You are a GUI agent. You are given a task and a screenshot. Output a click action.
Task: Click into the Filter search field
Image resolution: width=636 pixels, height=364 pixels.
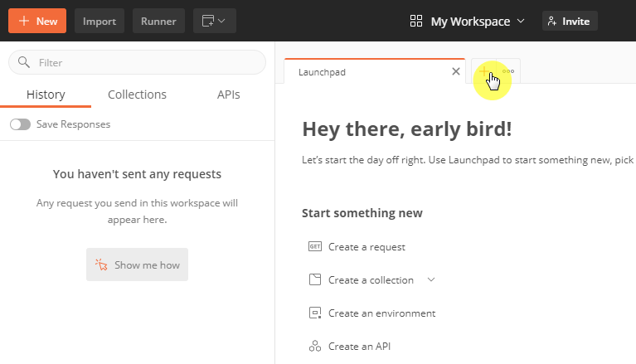pyautogui.click(x=137, y=62)
